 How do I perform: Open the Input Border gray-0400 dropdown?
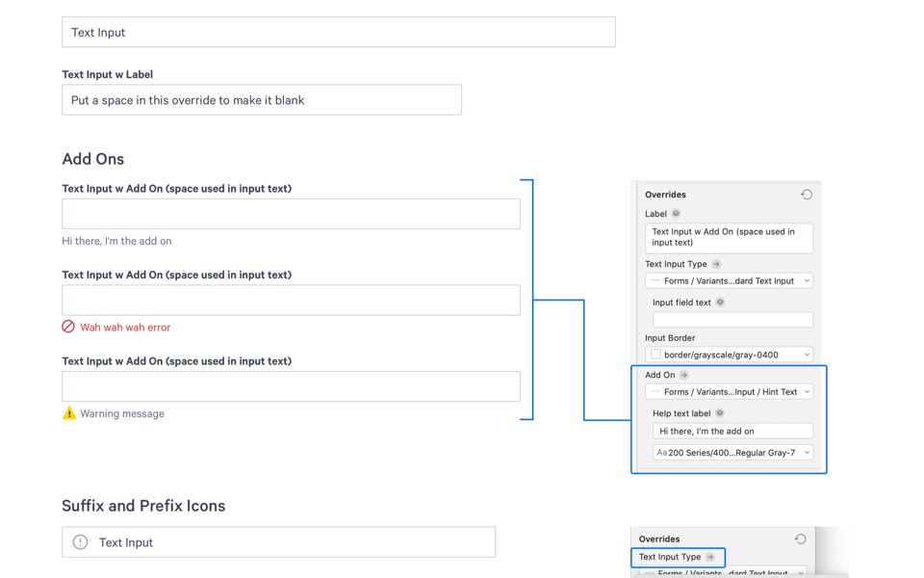(729, 355)
